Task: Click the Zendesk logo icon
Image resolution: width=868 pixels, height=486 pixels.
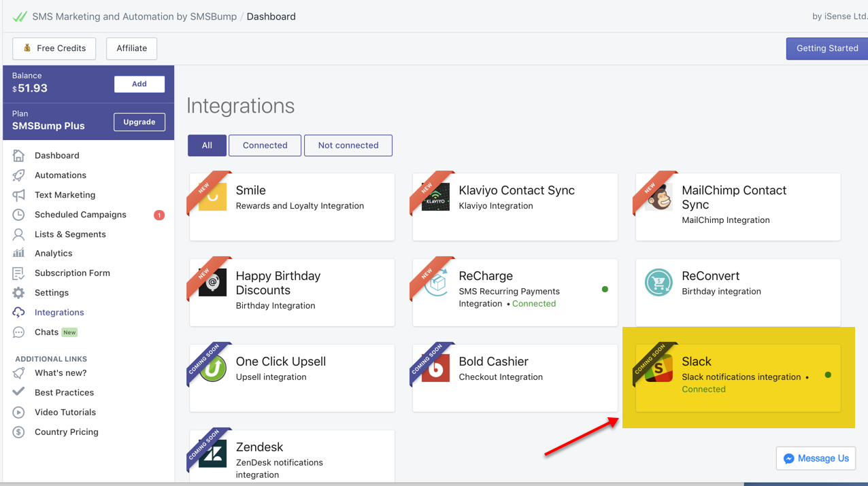Action: (213, 454)
